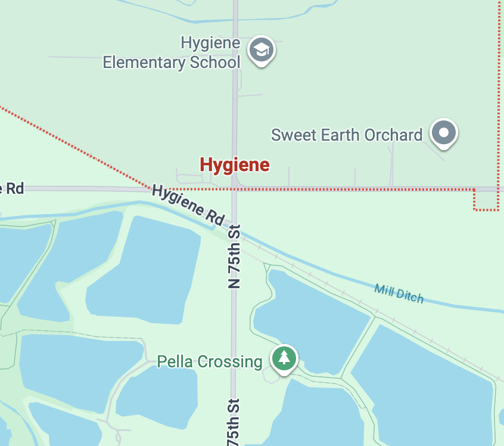
Task: Click the partial 'Rd' label at left edge
Action: (x=13, y=188)
